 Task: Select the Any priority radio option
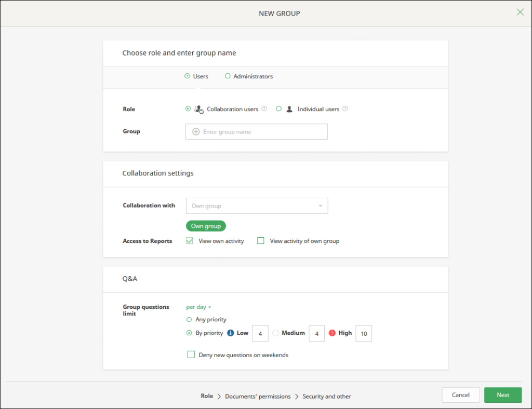pos(189,320)
